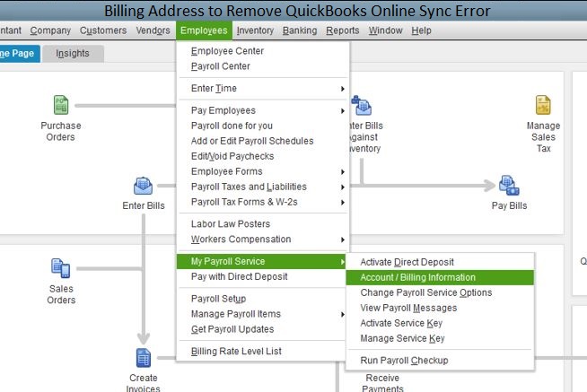Open Payroll Setup
The height and width of the screenshot is (392, 587).
coord(261,299)
